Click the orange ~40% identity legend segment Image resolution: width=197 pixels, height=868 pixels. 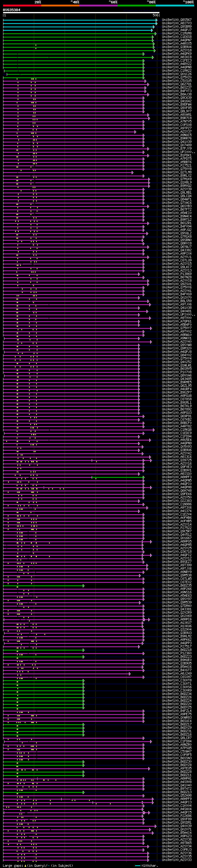point(60,6)
